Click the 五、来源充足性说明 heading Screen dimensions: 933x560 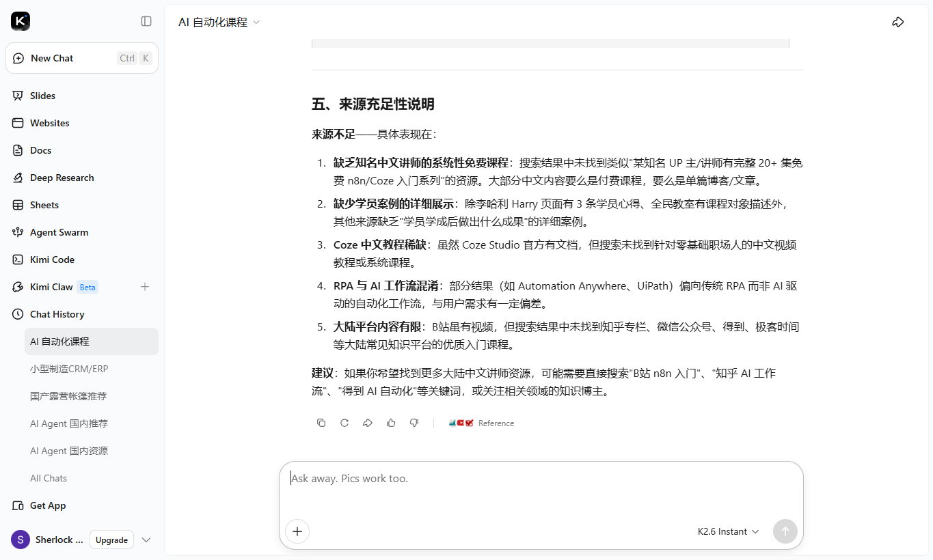click(x=373, y=104)
